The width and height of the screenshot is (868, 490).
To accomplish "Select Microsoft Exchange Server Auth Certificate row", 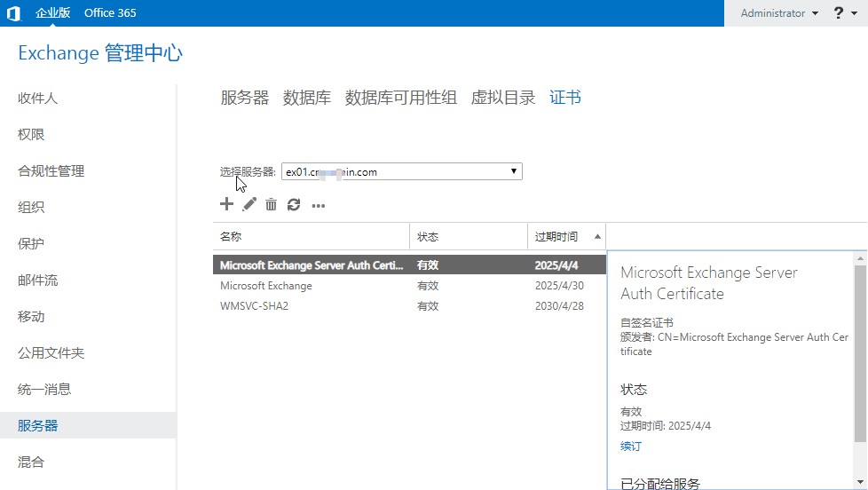I will [410, 265].
